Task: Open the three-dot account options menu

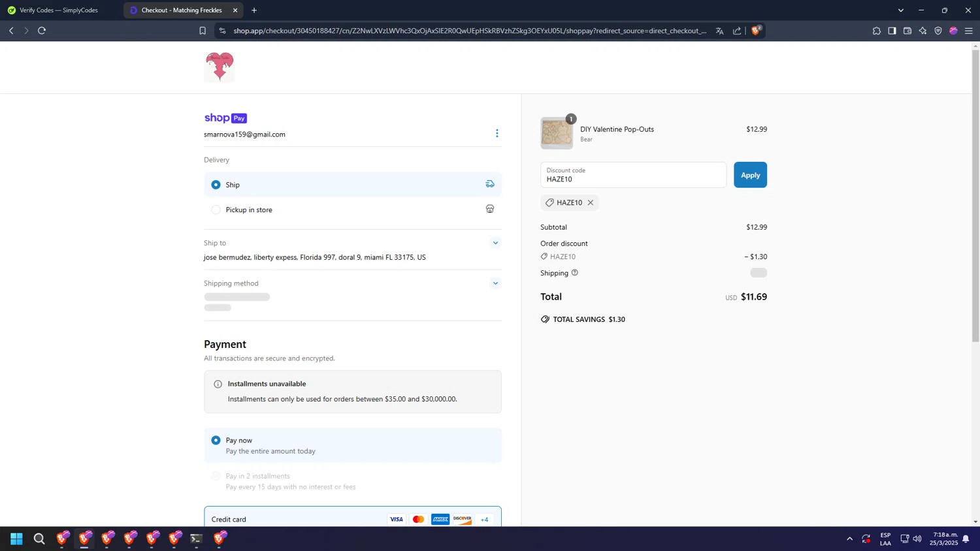Action: (497, 133)
